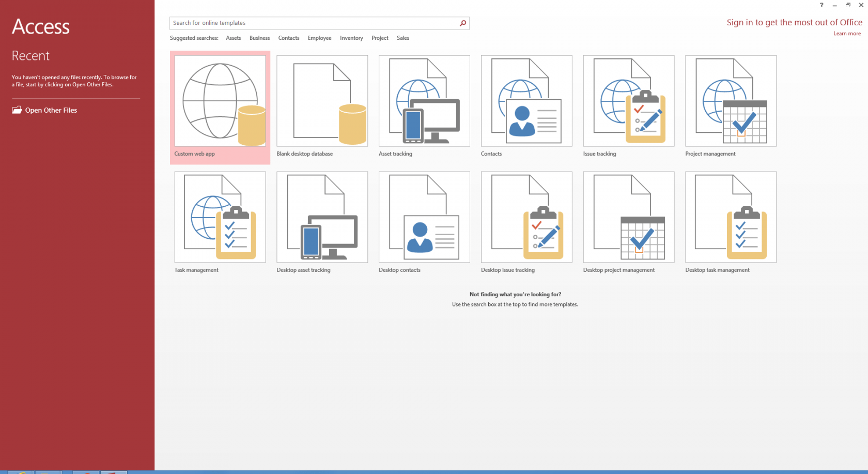Image resolution: width=868 pixels, height=474 pixels.
Task: Open the Learn more link
Action: coord(847,34)
